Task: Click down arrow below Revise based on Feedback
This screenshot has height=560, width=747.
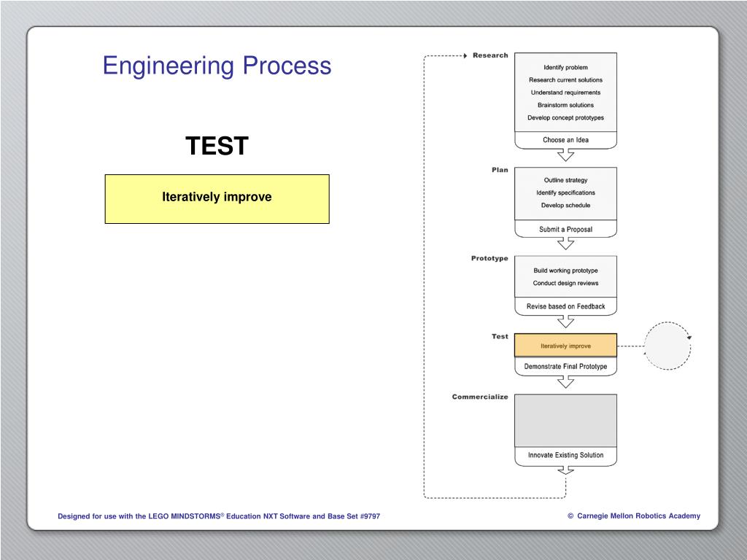Action: click(x=565, y=322)
